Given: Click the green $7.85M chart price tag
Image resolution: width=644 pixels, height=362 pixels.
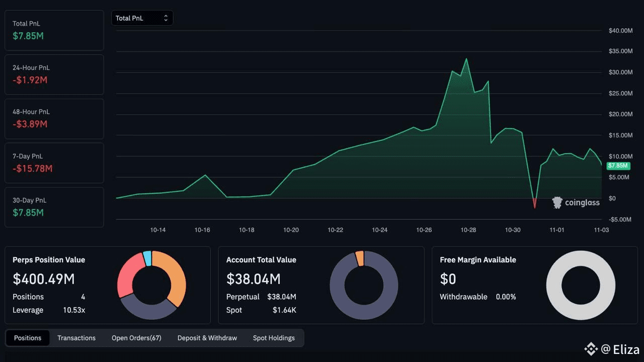Looking at the screenshot, I should point(618,166).
